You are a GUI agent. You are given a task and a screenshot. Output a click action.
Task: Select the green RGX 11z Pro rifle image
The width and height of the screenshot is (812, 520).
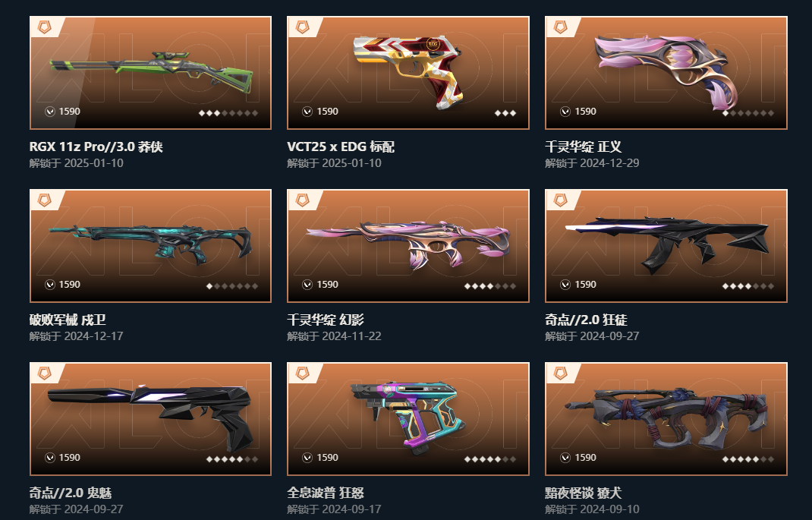point(151,73)
